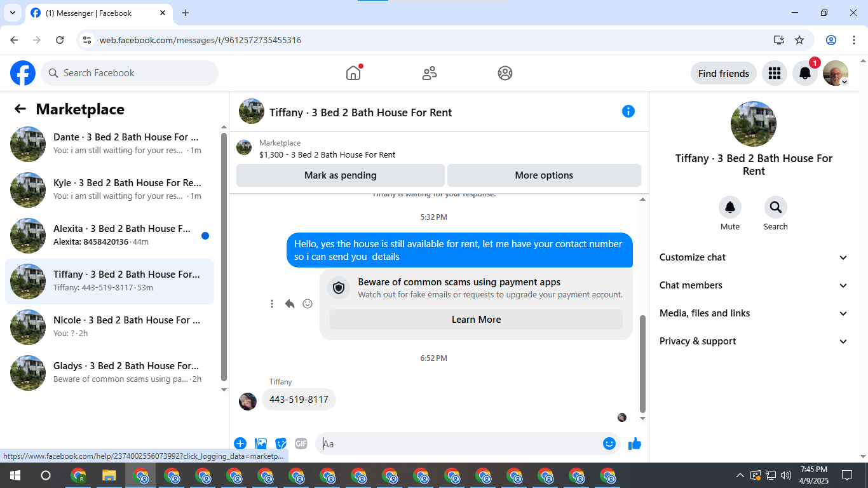Reply to the scam warning message
The height and width of the screenshot is (488, 868).
click(290, 304)
